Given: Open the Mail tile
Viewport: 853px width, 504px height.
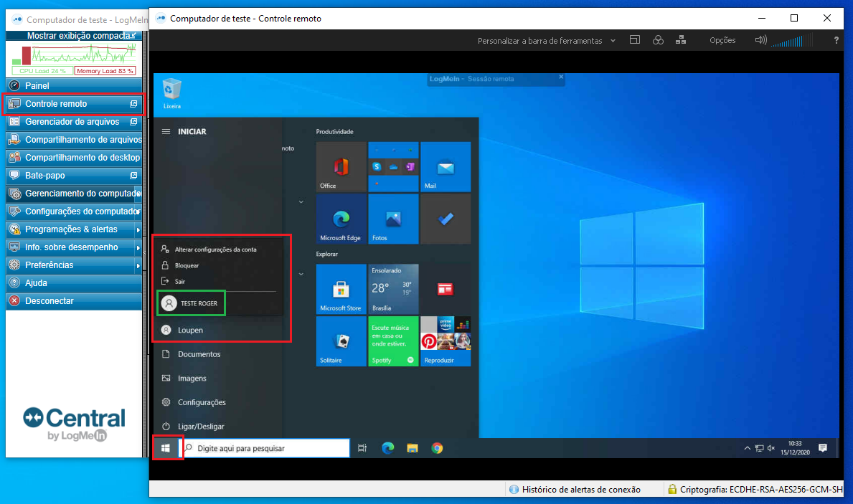Looking at the screenshot, I should (446, 167).
